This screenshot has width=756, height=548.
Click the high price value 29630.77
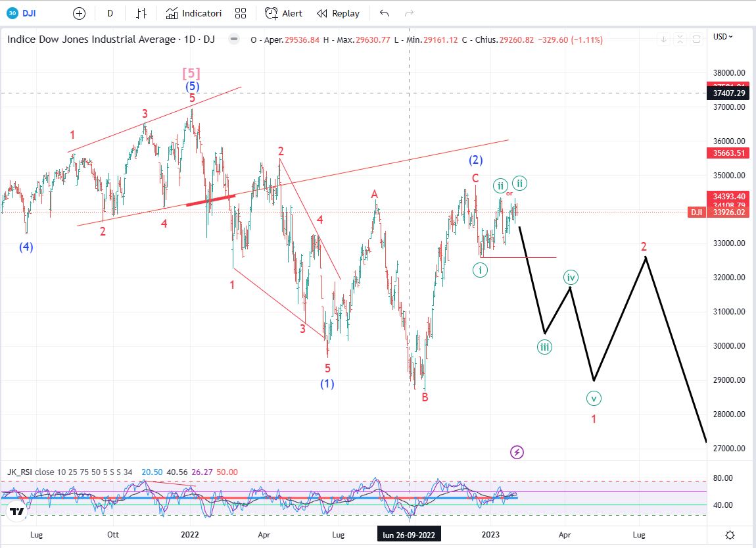(373, 40)
